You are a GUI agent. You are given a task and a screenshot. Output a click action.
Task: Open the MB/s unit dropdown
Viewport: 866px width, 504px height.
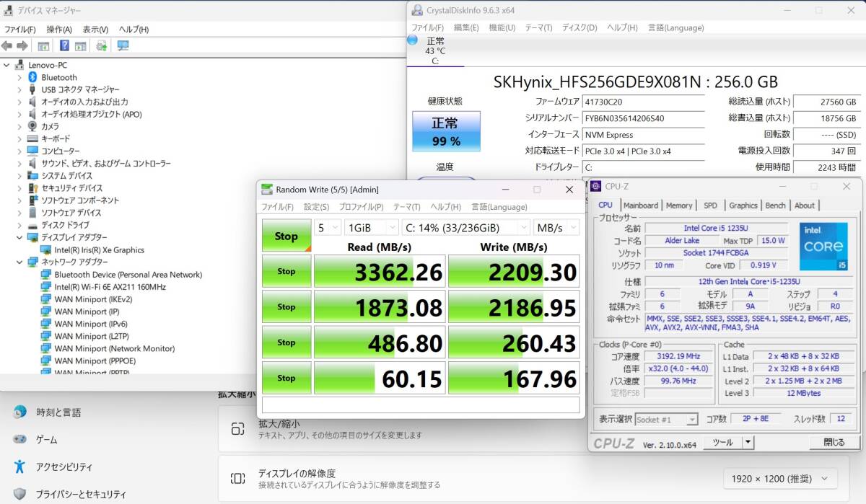click(x=556, y=227)
